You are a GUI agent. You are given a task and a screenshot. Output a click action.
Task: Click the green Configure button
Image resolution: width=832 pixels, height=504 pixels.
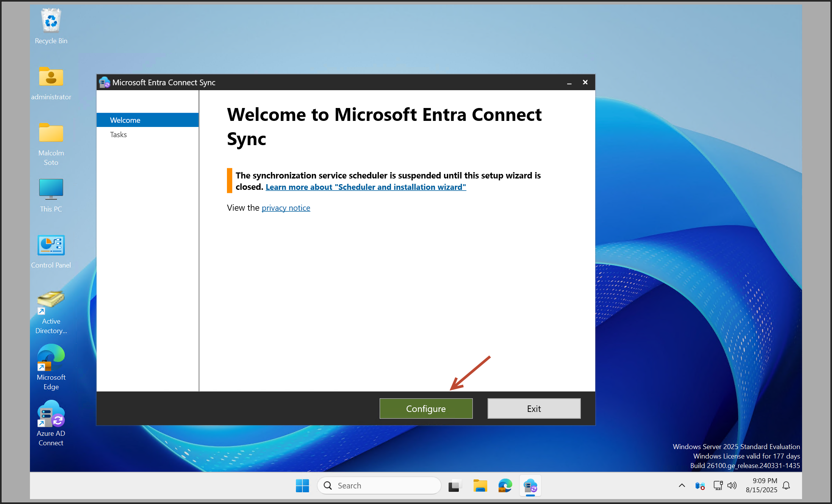[x=426, y=409]
